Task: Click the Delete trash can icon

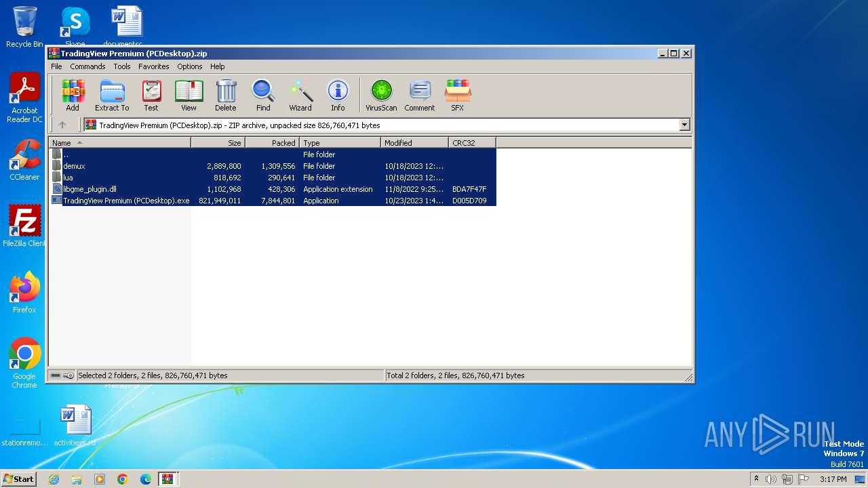Action: click(226, 95)
